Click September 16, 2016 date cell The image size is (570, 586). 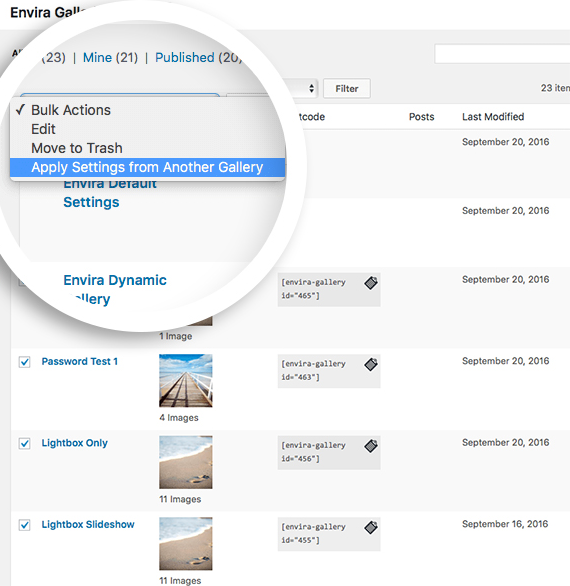tap(505, 524)
